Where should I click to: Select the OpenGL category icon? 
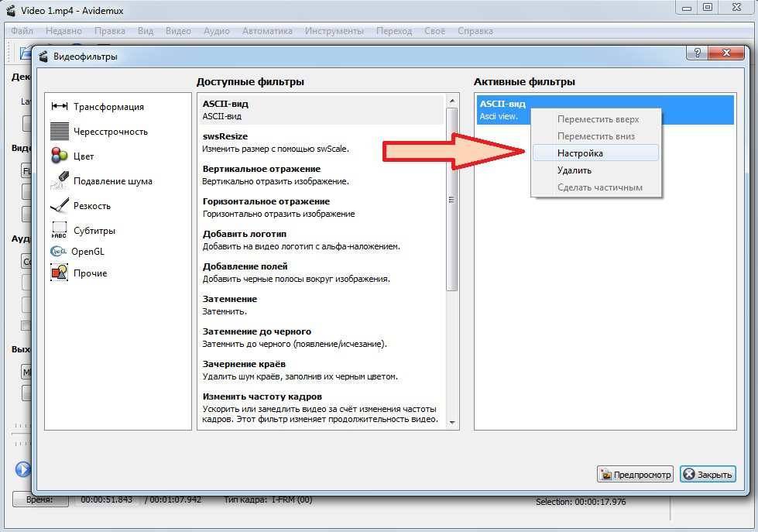(x=59, y=252)
